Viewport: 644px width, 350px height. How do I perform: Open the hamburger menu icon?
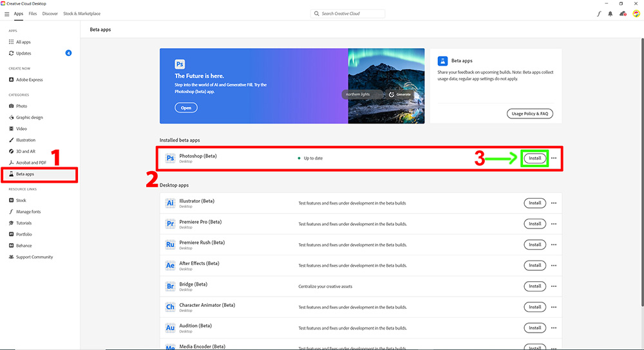[x=7, y=14]
